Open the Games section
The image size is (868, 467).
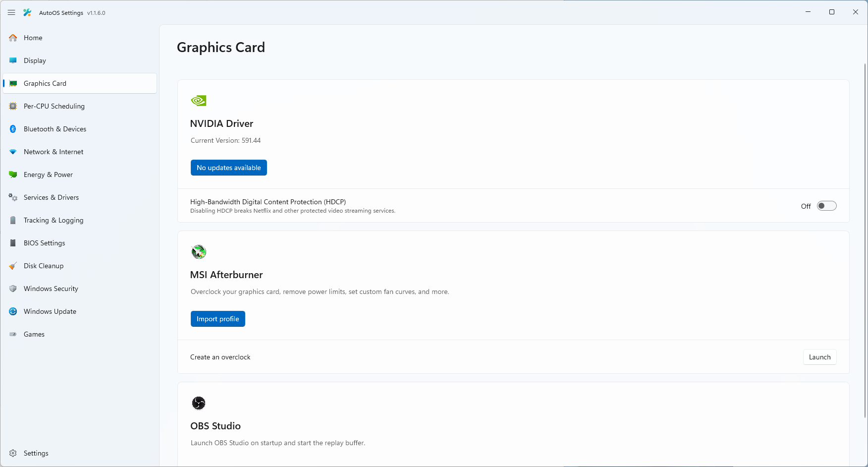point(80,334)
